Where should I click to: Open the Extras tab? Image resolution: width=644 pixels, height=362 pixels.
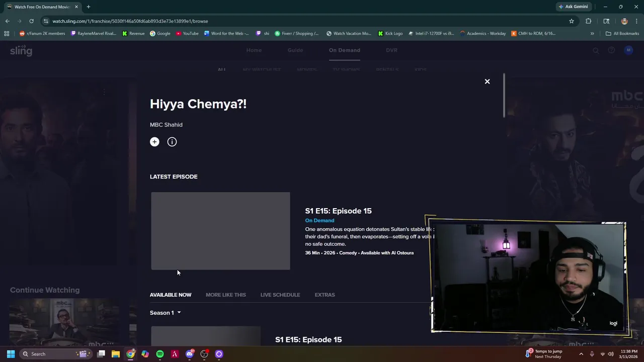pos(325,295)
